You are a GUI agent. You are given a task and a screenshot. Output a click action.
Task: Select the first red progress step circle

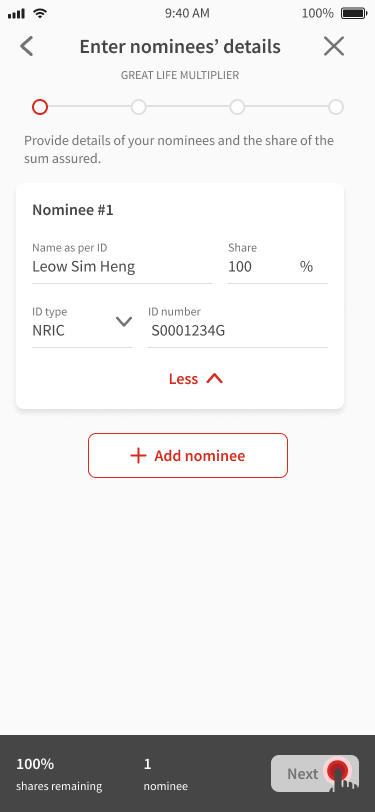point(40,107)
